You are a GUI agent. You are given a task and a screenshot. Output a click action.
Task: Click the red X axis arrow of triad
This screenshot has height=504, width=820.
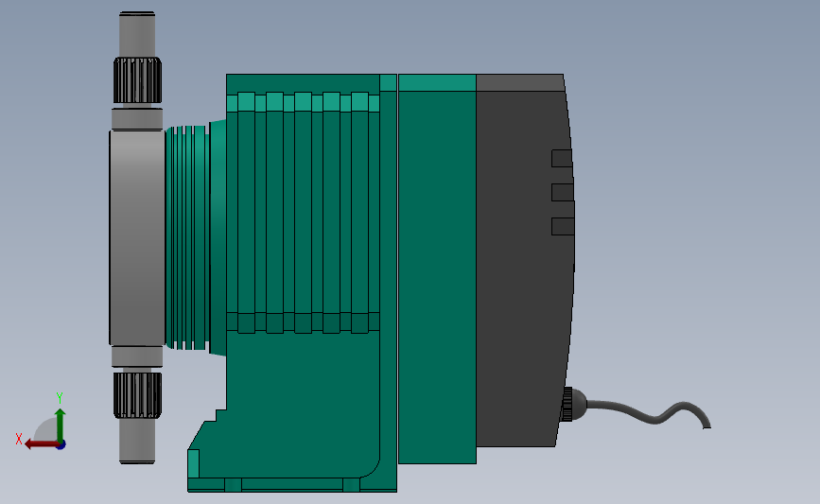(x=41, y=444)
